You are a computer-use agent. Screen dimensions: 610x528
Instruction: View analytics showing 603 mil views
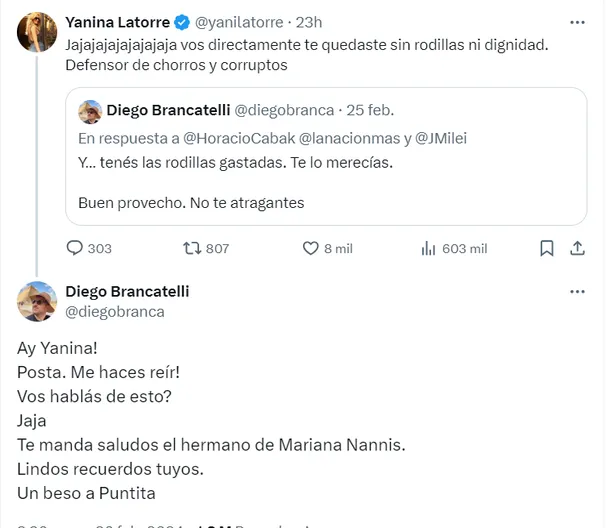(x=427, y=248)
